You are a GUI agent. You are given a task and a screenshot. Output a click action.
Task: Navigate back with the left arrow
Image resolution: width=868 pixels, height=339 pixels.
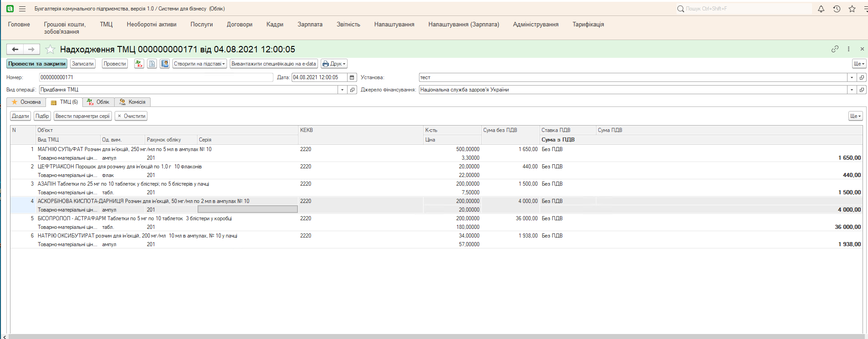[15, 49]
